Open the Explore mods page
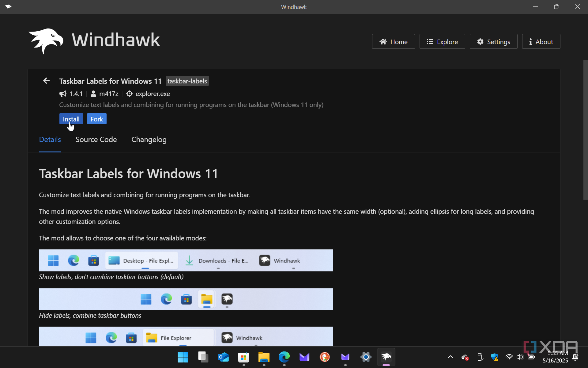This screenshot has width=588, height=368. 442,41
